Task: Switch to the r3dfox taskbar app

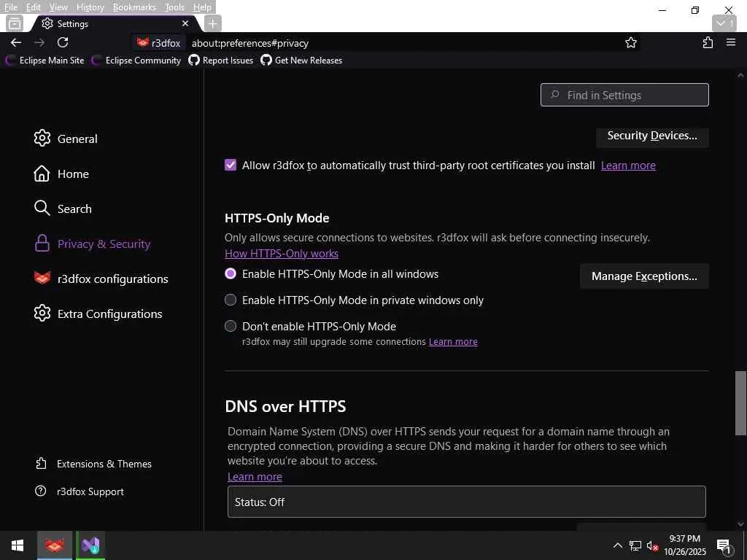Action: [55, 545]
